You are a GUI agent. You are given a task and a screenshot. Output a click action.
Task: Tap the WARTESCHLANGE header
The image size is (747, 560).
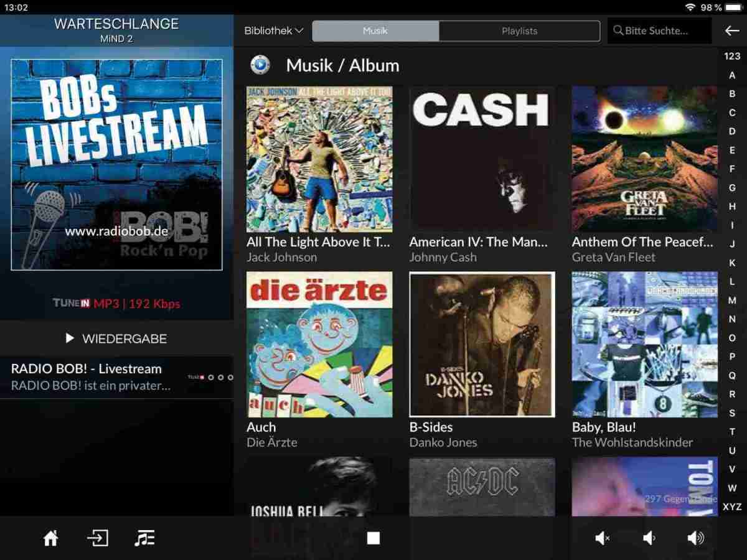pos(116,24)
